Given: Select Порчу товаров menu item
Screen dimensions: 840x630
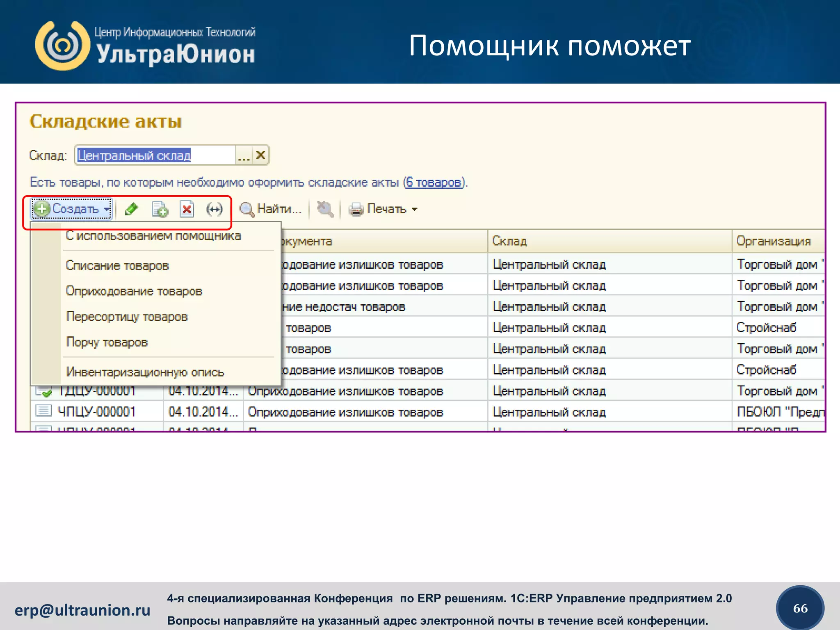Looking at the screenshot, I should (x=107, y=342).
